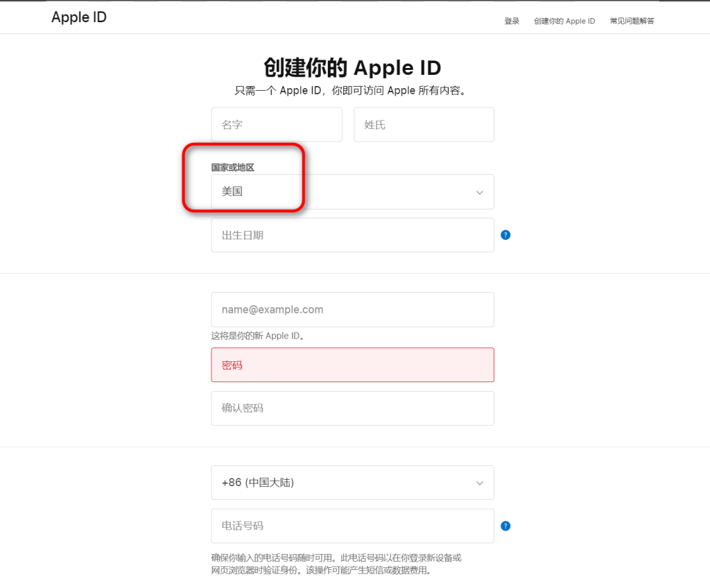
Task: Click the subtitle 只需一个 Apple ID，你即可访问 Apple 所有内容。
Action: click(x=350, y=91)
